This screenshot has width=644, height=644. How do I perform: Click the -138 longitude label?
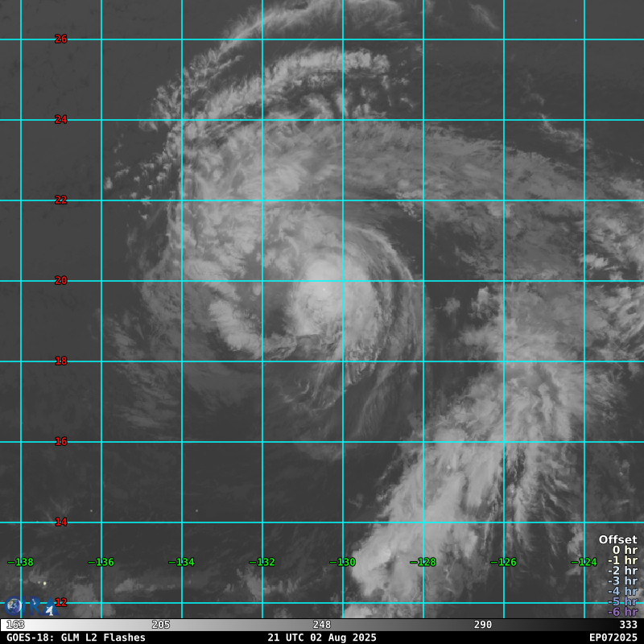tap(20, 562)
